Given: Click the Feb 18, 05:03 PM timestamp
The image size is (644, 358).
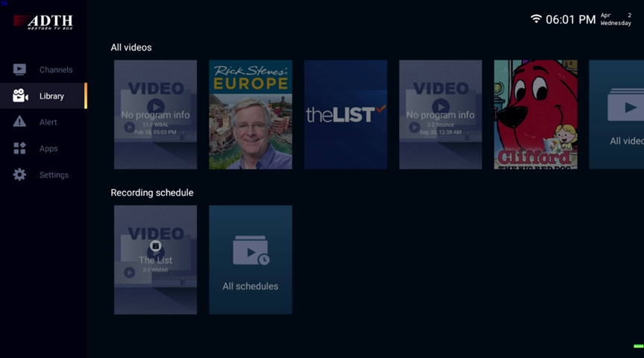Looking at the screenshot, I should 155,132.
